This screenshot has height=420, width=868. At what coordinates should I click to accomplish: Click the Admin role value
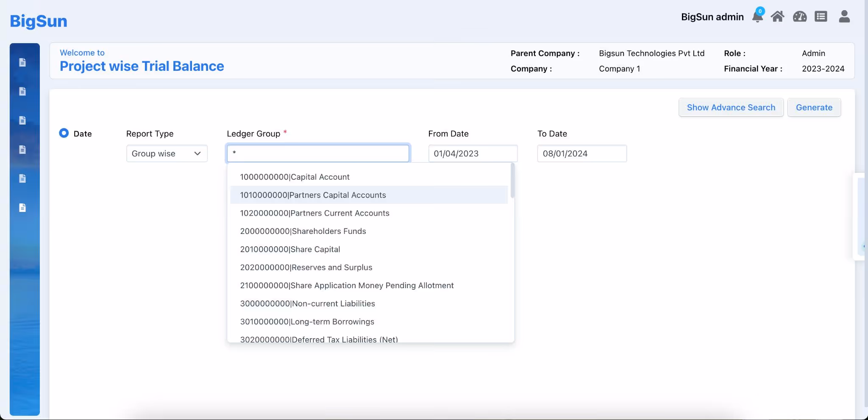pyautogui.click(x=813, y=53)
